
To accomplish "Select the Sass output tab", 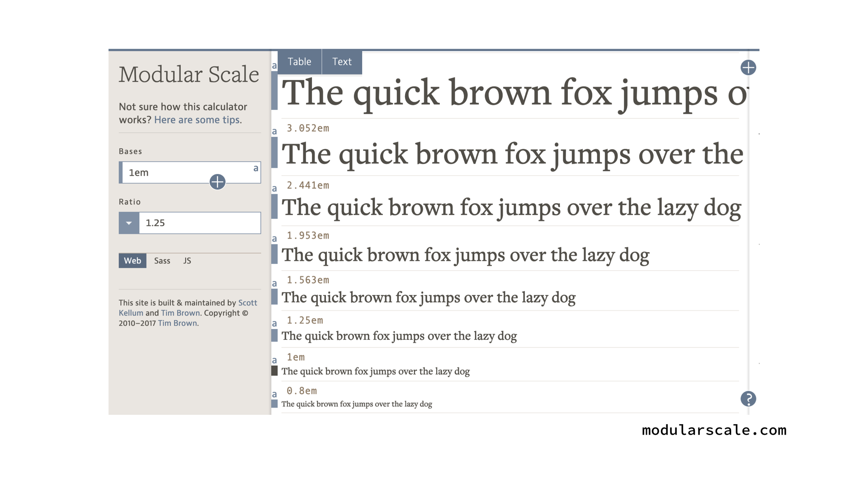I will click(x=162, y=261).
